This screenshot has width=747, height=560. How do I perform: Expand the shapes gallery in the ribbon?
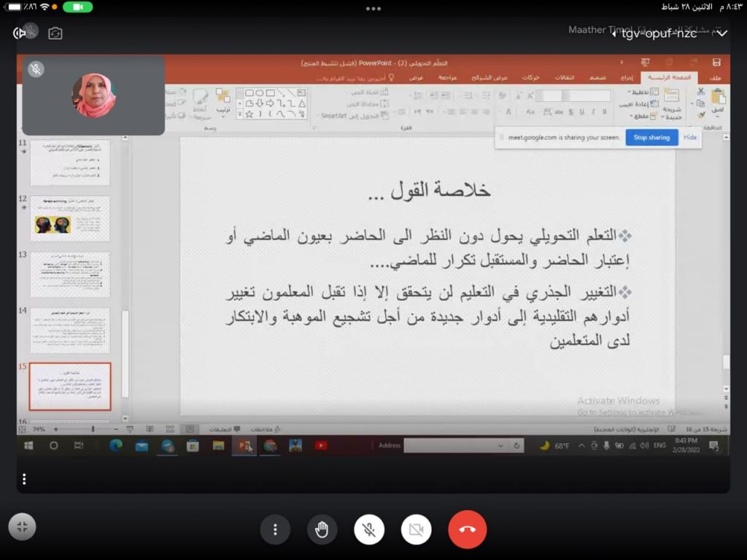coord(240,114)
